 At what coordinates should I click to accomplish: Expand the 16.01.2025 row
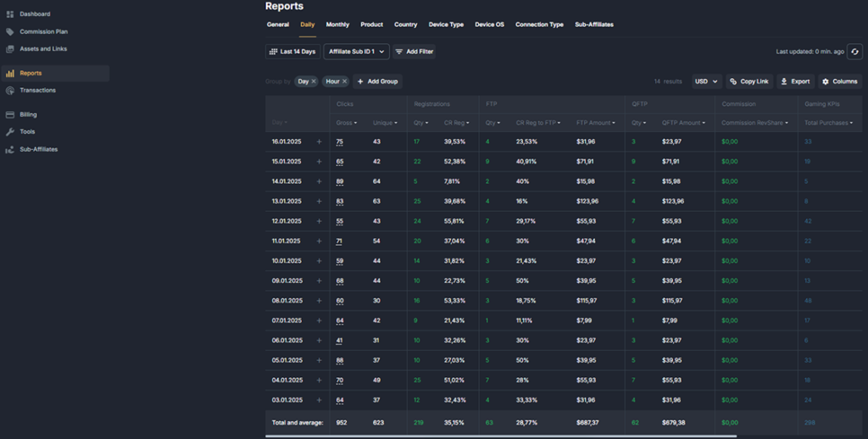pos(320,142)
